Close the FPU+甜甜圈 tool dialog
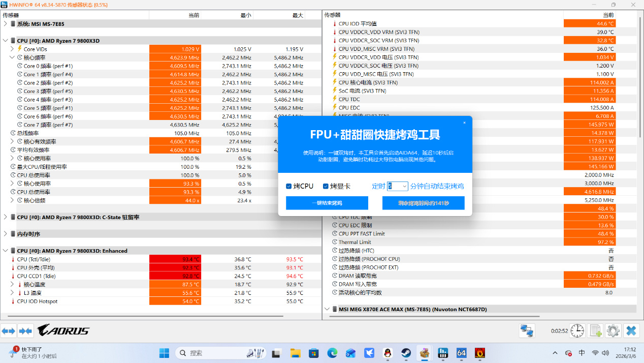Image resolution: width=644 pixels, height=363 pixels. click(464, 123)
